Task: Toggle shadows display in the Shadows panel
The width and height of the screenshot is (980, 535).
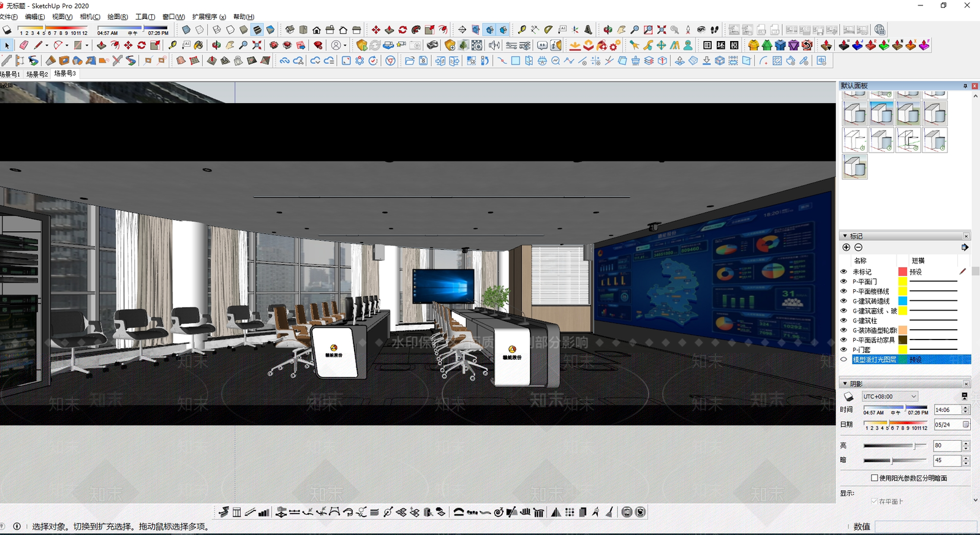Action: [x=848, y=397]
